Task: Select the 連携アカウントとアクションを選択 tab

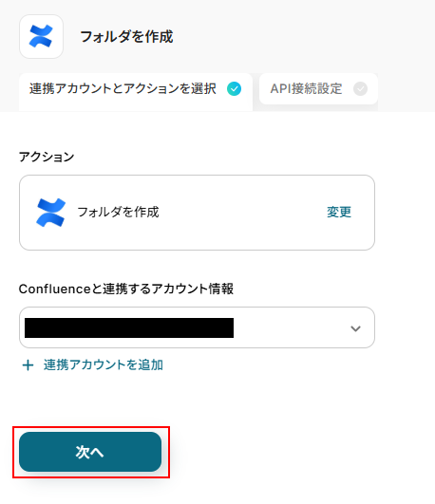Action: pyautogui.click(x=136, y=92)
